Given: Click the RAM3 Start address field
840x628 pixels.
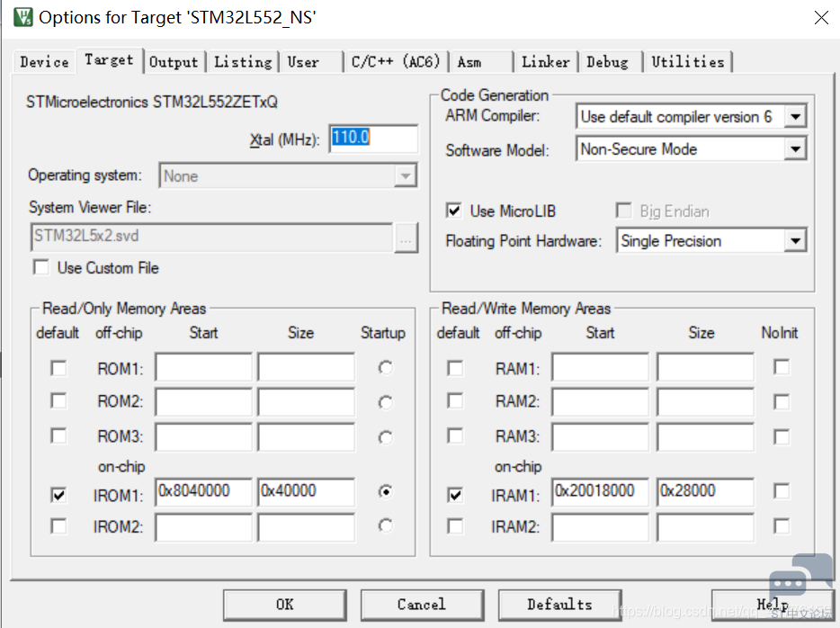Looking at the screenshot, I should click(x=600, y=437).
